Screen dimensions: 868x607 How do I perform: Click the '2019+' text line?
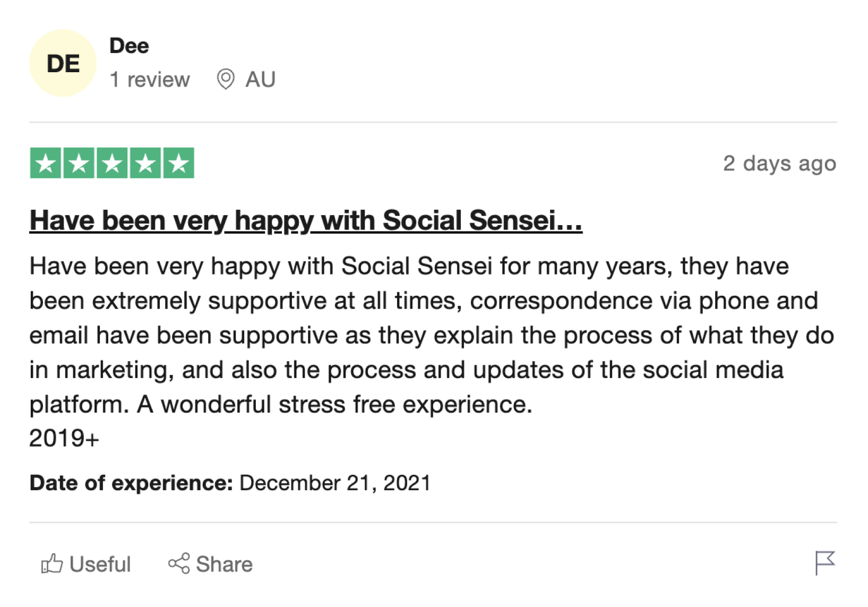64,439
